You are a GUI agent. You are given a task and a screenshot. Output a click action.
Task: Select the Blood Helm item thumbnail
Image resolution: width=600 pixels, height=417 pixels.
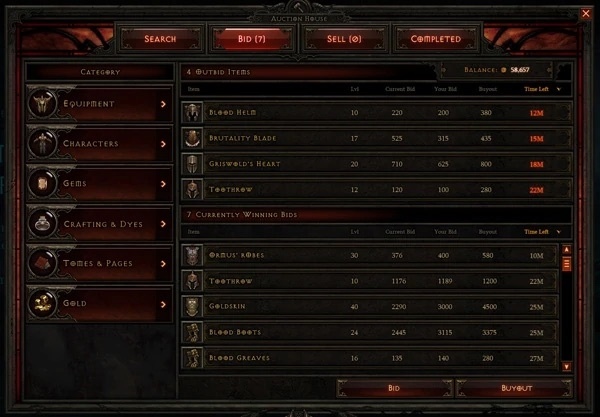(x=192, y=112)
